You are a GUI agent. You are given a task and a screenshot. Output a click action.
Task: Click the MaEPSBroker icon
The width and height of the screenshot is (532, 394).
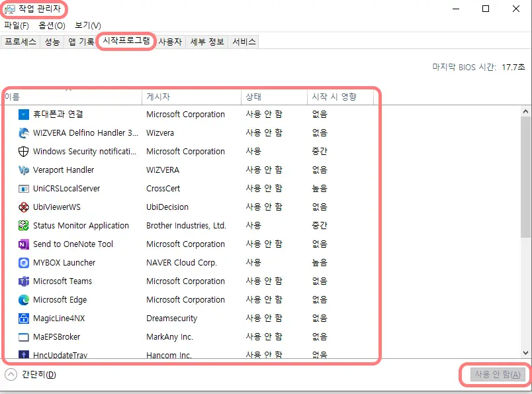coord(23,337)
